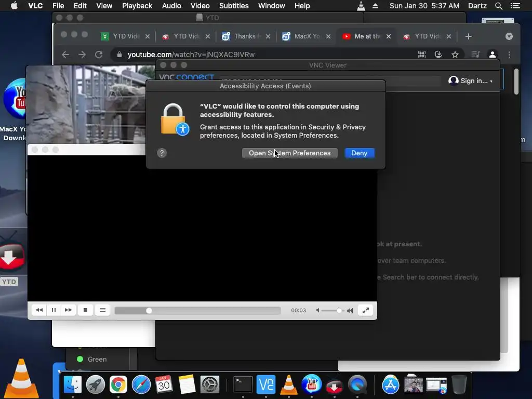The image size is (532, 399).
Task: Open the File menu
Action: 58,6
